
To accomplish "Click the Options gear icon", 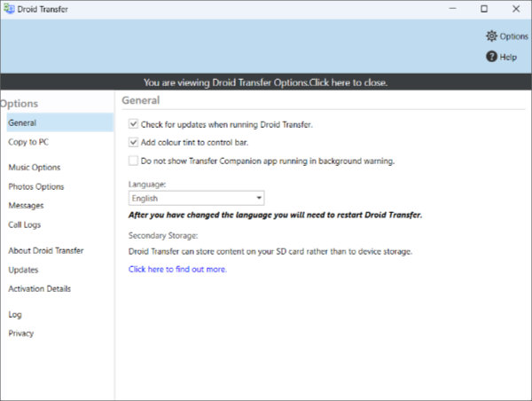I will coord(491,36).
